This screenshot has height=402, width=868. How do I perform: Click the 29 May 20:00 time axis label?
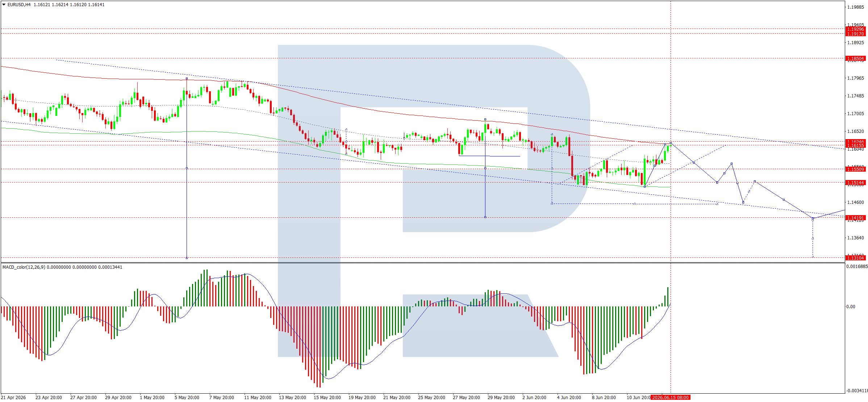coord(501,398)
